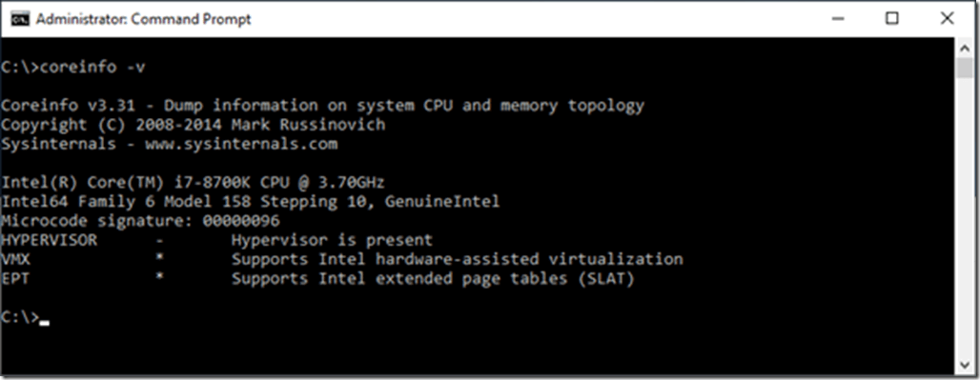Screen dimensions: 980x380
Task: Click the Administrator: Command Prompt title text
Action: coord(143,19)
